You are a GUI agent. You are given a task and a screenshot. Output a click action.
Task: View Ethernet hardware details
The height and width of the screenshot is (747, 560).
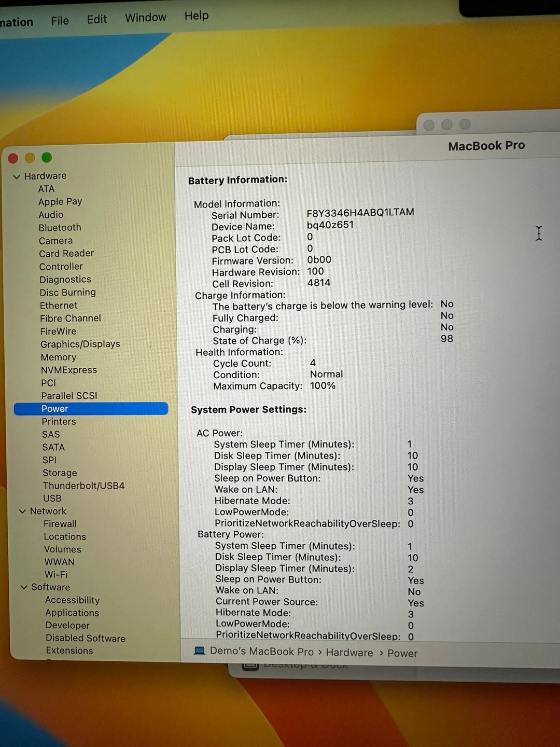pyautogui.click(x=59, y=306)
